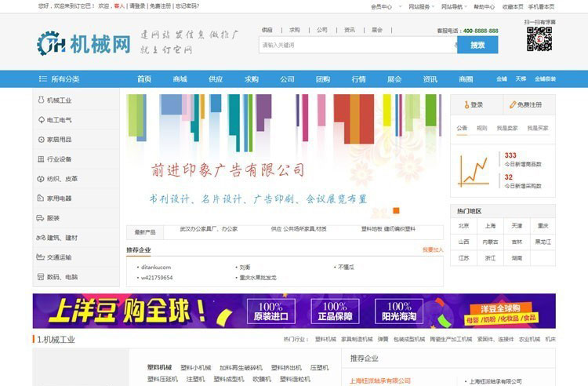Switch to the 公告 tab
588x386 pixels.
coord(462,128)
